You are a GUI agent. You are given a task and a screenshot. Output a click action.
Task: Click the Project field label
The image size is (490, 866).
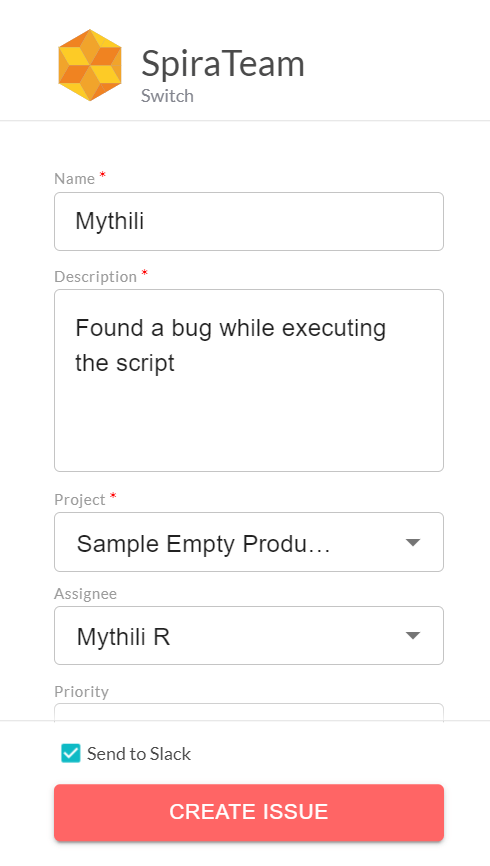coord(80,500)
